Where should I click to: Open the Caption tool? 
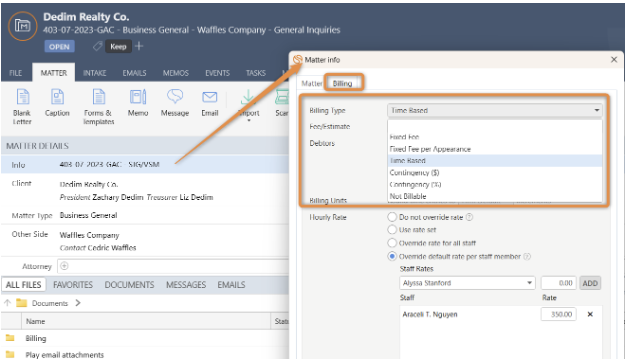click(57, 103)
